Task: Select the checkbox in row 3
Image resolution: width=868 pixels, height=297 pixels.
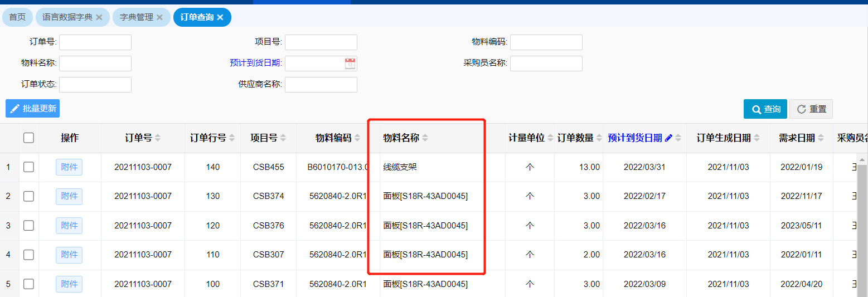Action: 28,226
